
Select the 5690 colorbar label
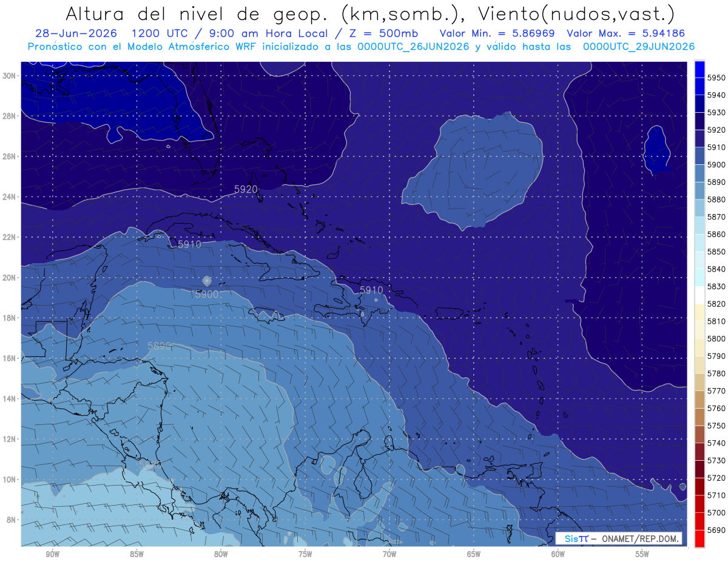(x=716, y=530)
